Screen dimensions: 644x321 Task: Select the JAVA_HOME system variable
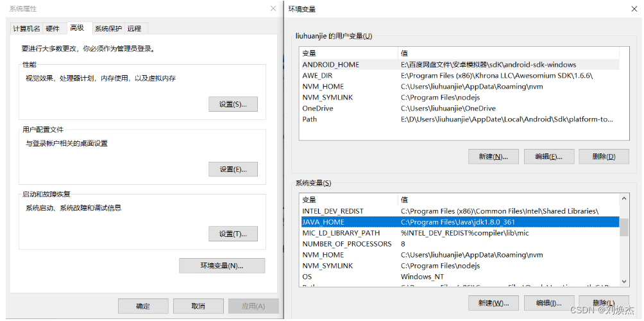pos(459,222)
